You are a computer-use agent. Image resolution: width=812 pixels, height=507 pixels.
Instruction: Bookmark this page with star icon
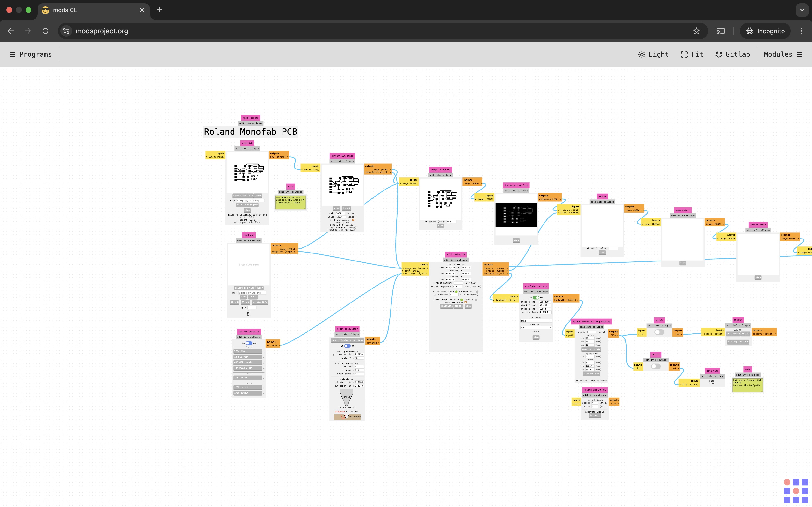click(x=696, y=31)
